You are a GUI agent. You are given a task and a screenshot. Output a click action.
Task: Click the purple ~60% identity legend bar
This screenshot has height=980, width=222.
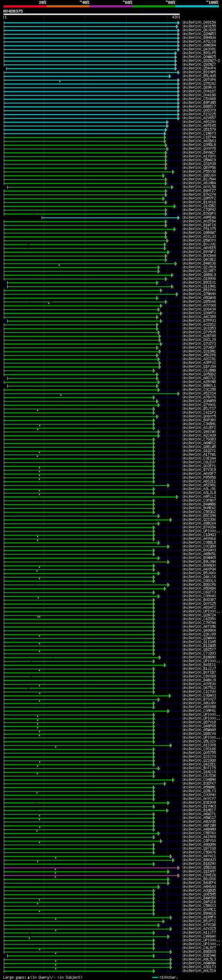point(111,6)
